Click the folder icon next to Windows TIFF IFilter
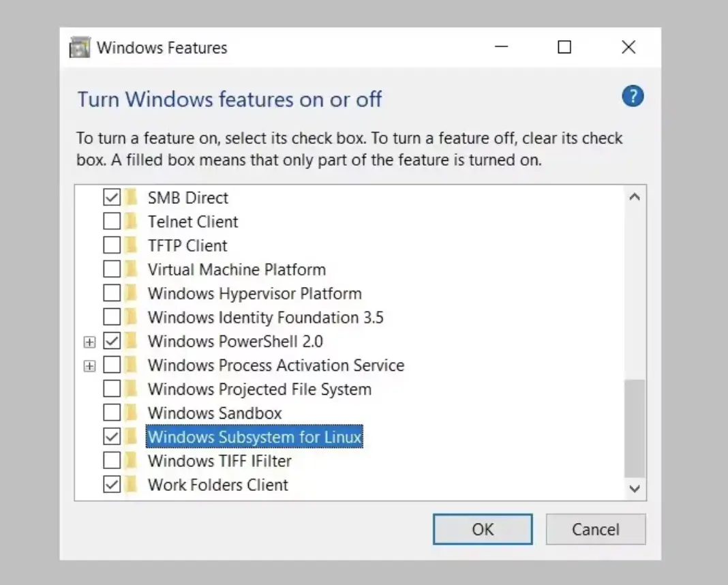The height and width of the screenshot is (585, 728). 132,461
